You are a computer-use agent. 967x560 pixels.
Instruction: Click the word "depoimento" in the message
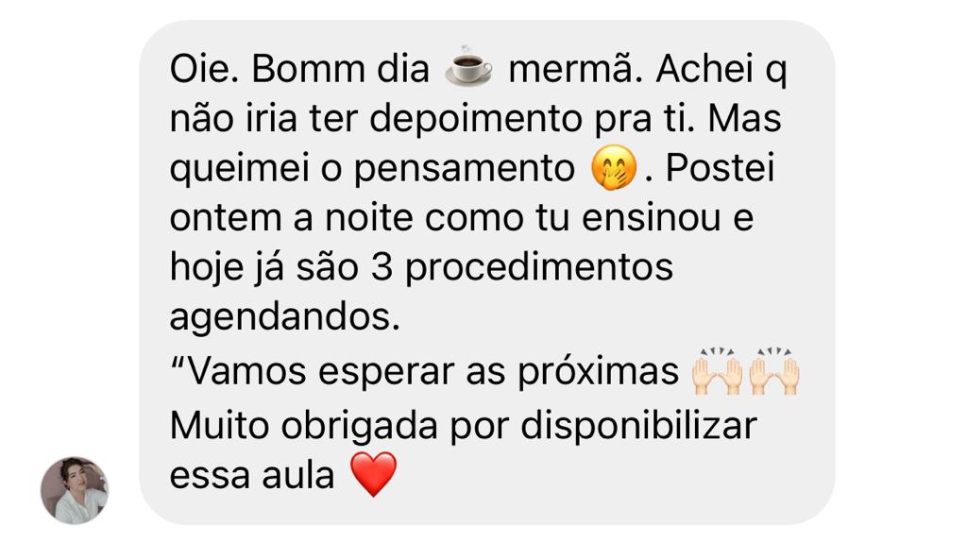coord(476,120)
